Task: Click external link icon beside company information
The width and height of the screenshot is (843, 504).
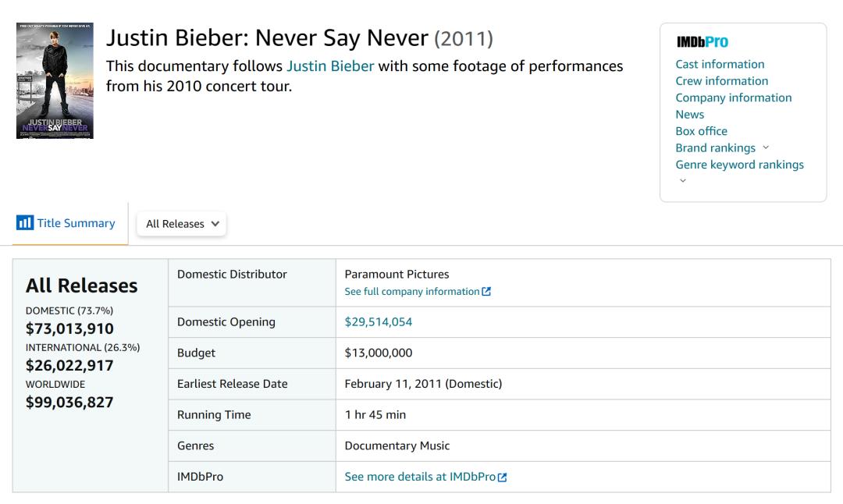Action: pos(486,291)
